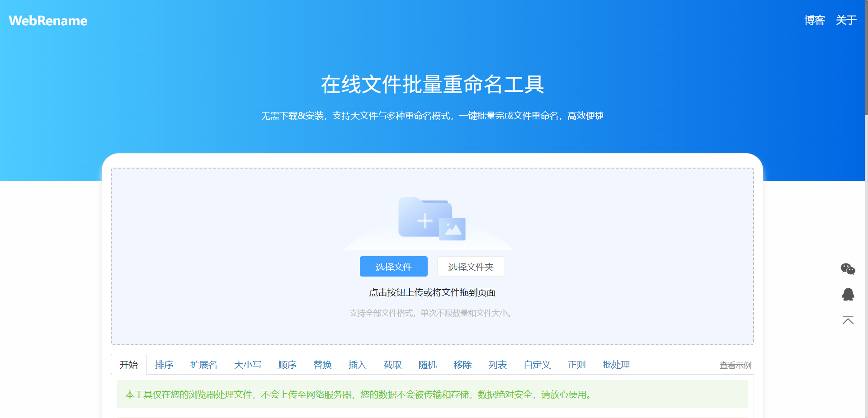Open the 大小写 tab
Screen dimensions: 868x418
[247, 365]
